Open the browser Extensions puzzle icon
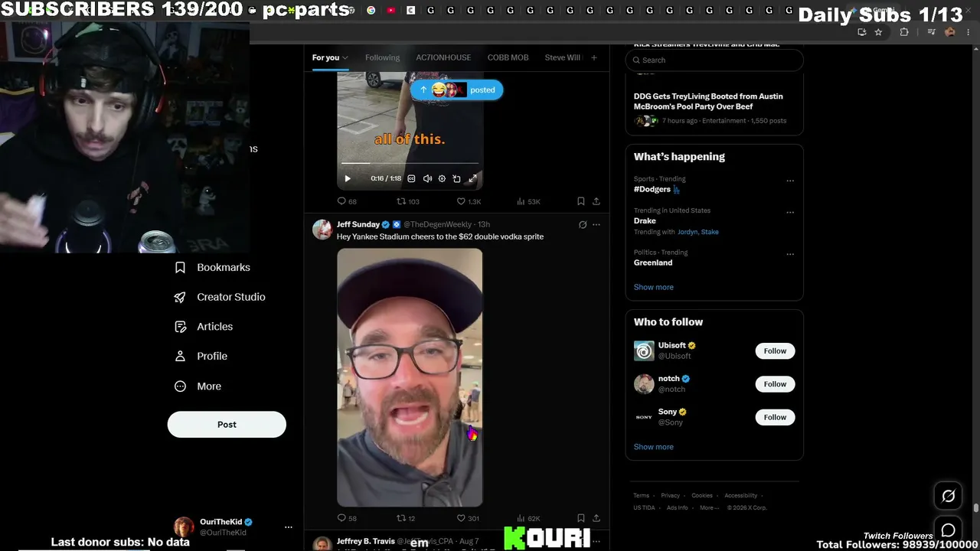Screen dimensions: 980x551 click(x=904, y=32)
